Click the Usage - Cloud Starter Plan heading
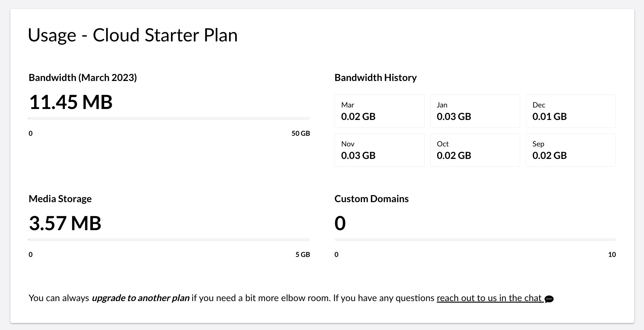Screen dimensions: 644x330 pos(133,35)
